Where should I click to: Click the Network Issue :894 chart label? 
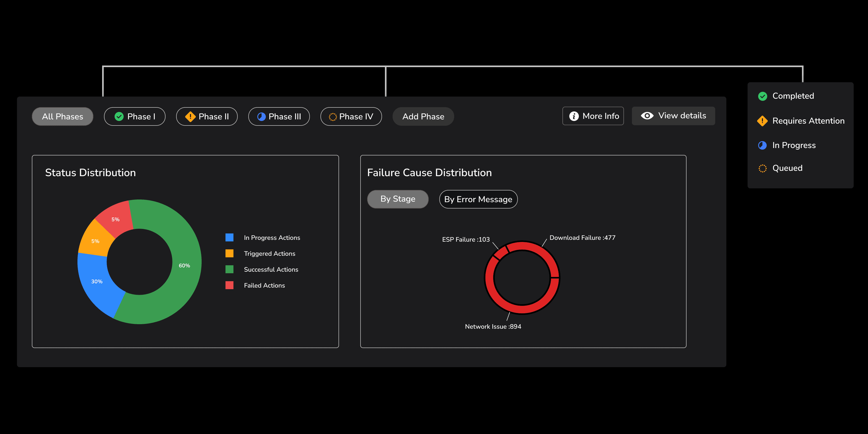(x=493, y=327)
